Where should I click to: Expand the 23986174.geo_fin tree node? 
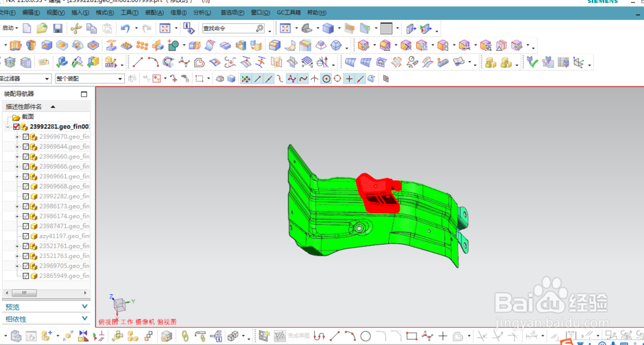(17, 216)
